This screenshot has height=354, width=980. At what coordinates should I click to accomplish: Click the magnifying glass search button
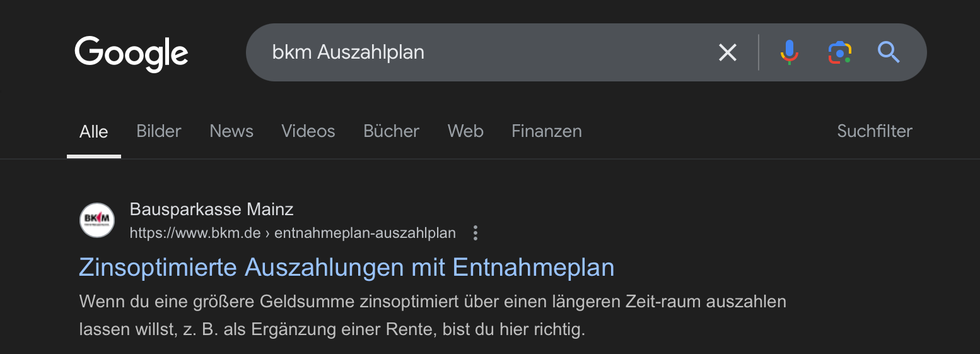pos(889,52)
